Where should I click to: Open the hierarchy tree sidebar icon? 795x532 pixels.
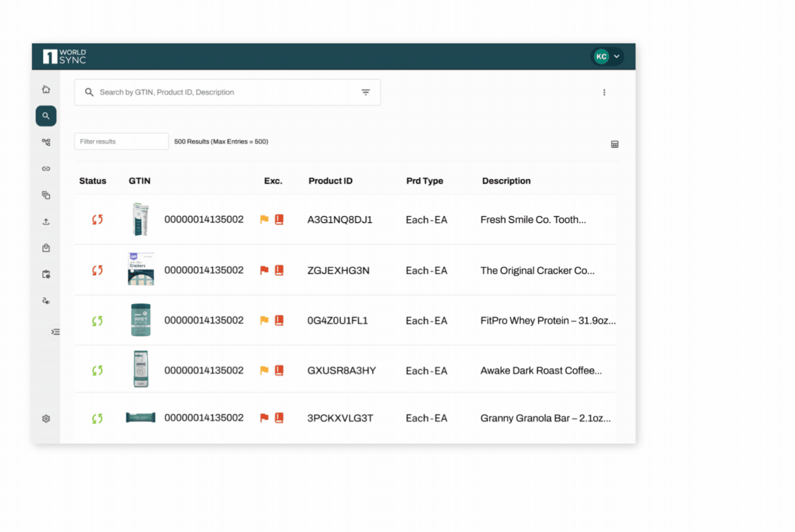(46, 142)
